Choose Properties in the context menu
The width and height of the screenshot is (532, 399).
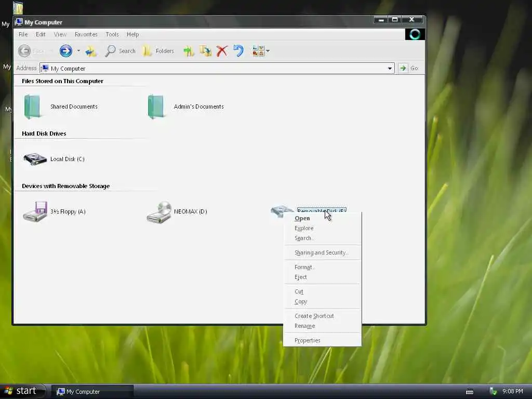click(322, 340)
